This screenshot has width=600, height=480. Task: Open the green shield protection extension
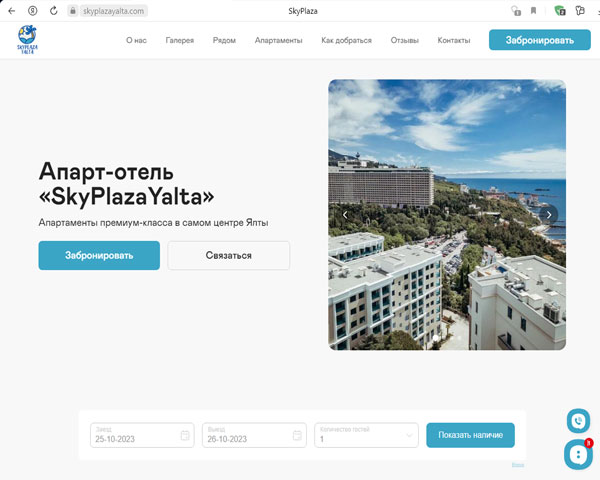pos(560,11)
